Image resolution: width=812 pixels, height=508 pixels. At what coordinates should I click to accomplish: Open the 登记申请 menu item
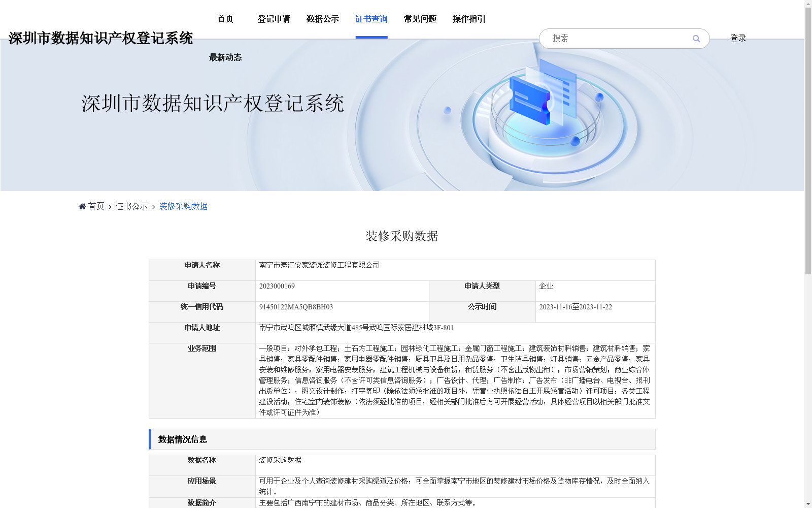(274, 19)
